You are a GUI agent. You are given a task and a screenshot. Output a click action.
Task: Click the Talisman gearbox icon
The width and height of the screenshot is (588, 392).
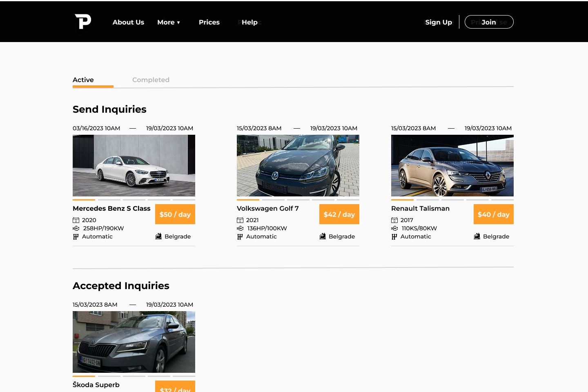394,236
